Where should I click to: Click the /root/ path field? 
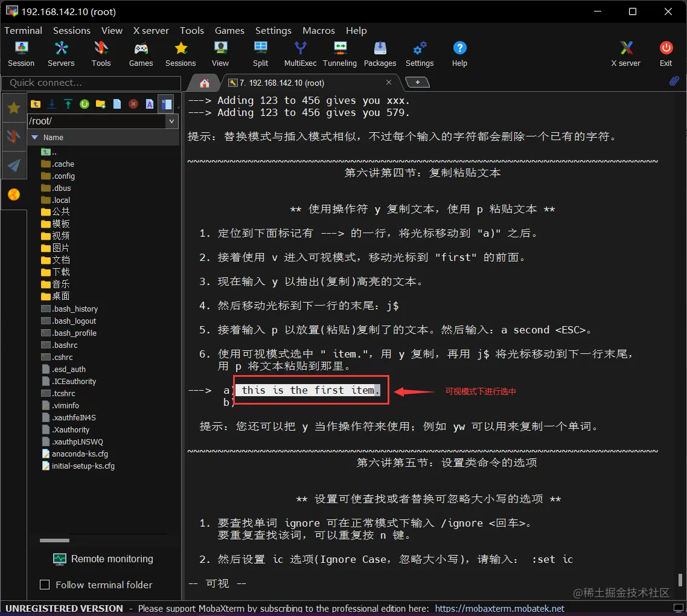coord(97,121)
